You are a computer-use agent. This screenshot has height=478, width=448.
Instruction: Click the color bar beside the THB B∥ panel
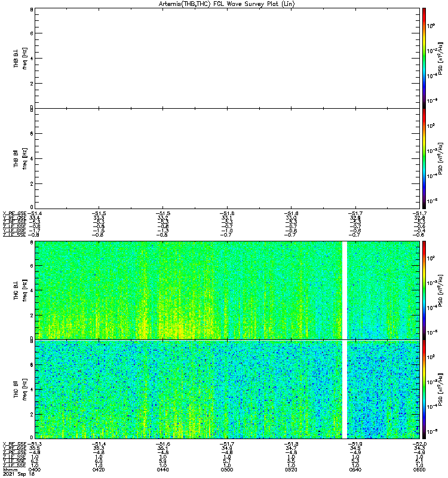[x=424, y=158]
